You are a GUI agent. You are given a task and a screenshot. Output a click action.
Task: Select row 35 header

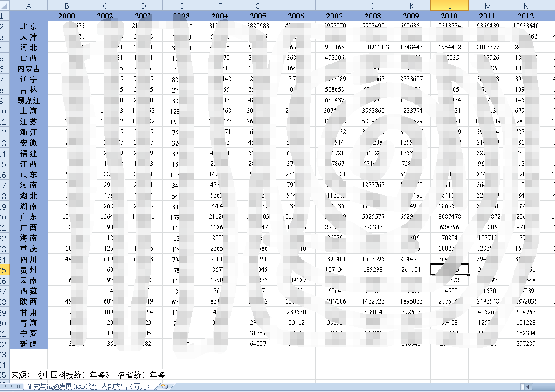(5, 375)
